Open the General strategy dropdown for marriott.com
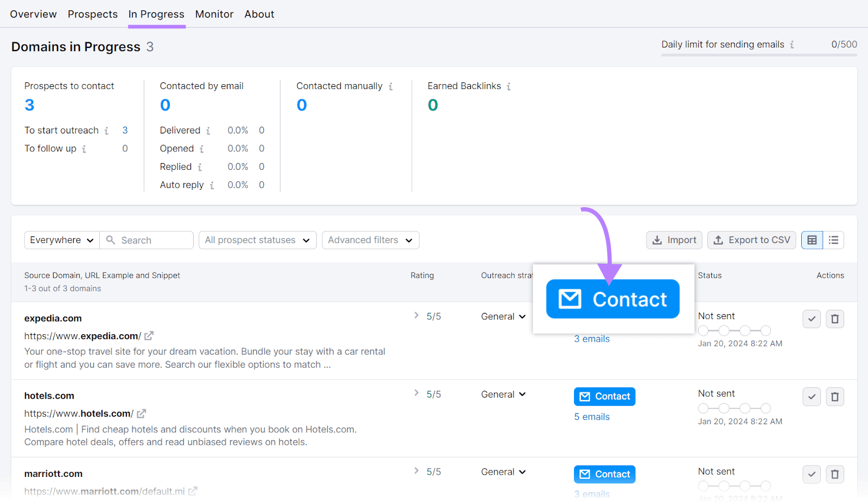Screen dimensions: 868x504 click(x=502, y=471)
